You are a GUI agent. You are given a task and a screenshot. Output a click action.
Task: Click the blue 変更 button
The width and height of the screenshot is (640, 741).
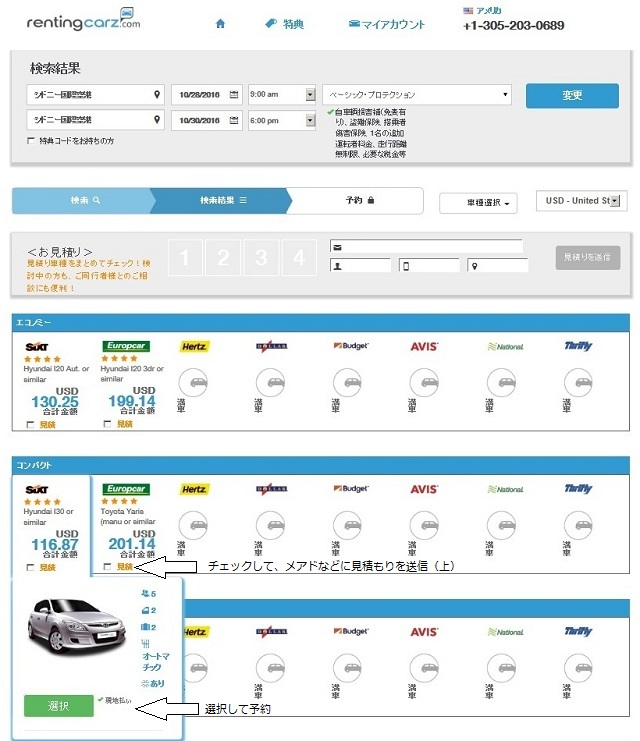(x=572, y=96)
